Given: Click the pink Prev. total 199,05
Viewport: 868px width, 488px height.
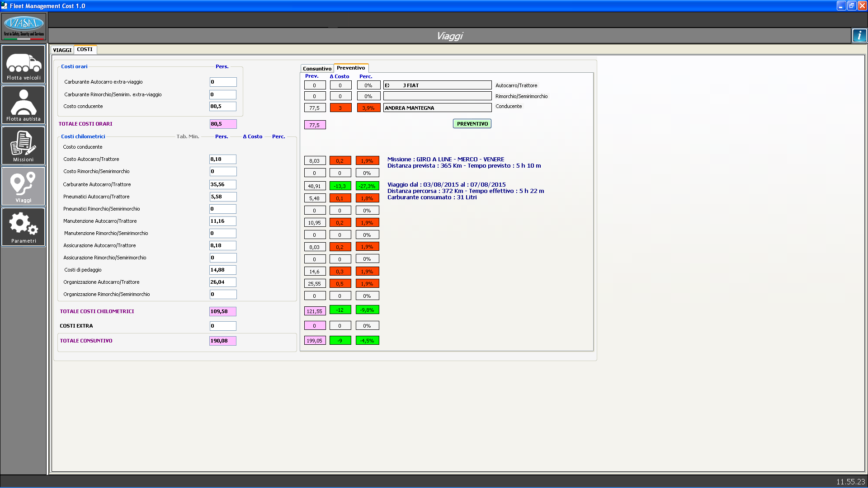Looking at the screenshot, I should 315,340.
